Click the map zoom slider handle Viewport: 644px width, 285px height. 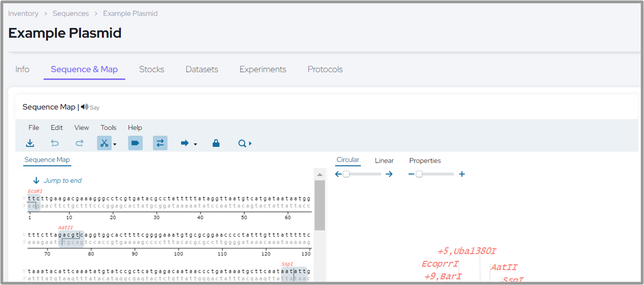coord(419,174)
